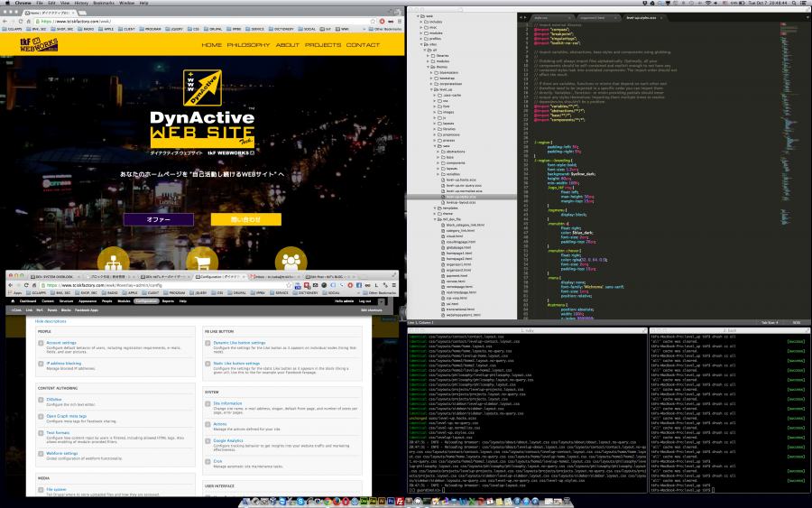Click the tkF WEBWORKS logo on website
Image resolution: width=812 pixels, height=508 pixels.
click(39, 44)
